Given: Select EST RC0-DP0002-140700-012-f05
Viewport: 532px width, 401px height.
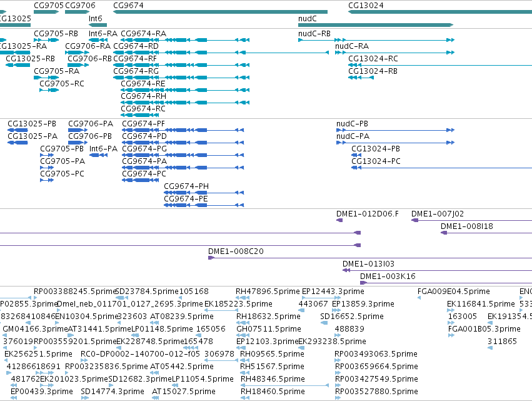Looking at the screenshot, I should click(x=140, y=354).
